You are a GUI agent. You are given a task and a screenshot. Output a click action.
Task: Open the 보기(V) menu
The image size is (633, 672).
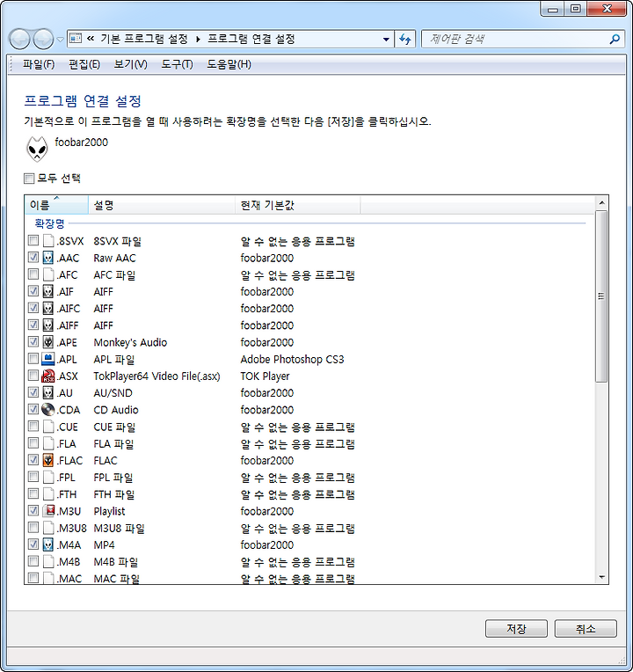point(130,64)
